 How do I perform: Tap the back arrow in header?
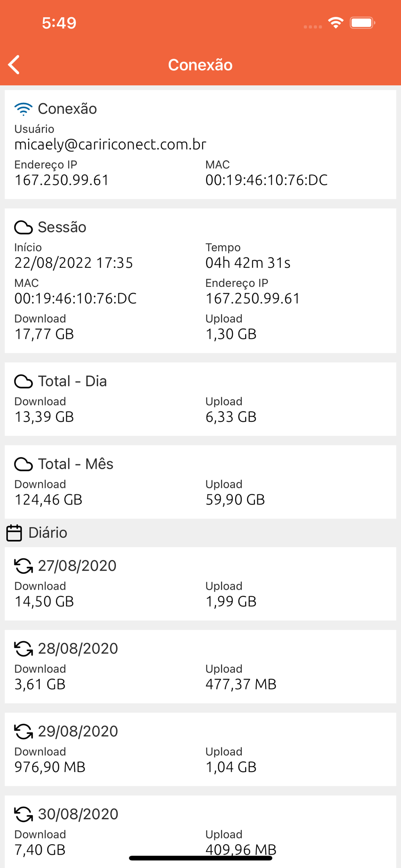click(x=14, y=65)
